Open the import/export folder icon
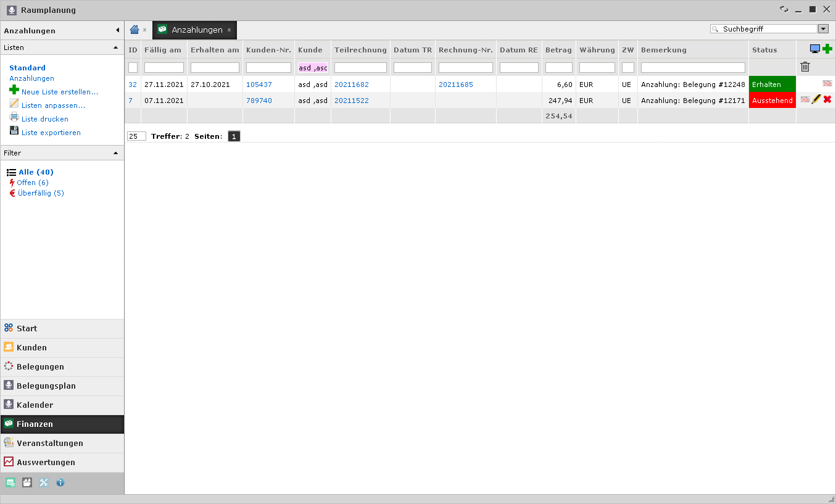The image size is (836, 504). (27, 482)
